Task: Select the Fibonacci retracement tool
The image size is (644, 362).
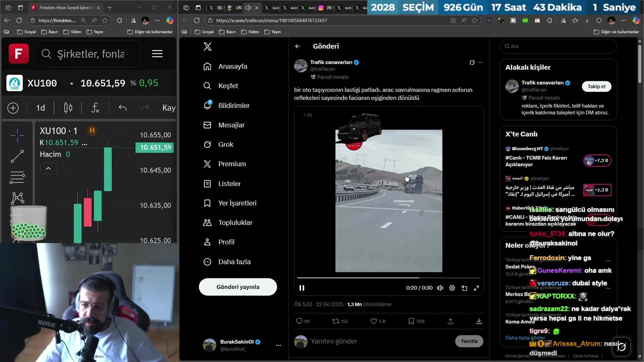Action: pos(18,177)
